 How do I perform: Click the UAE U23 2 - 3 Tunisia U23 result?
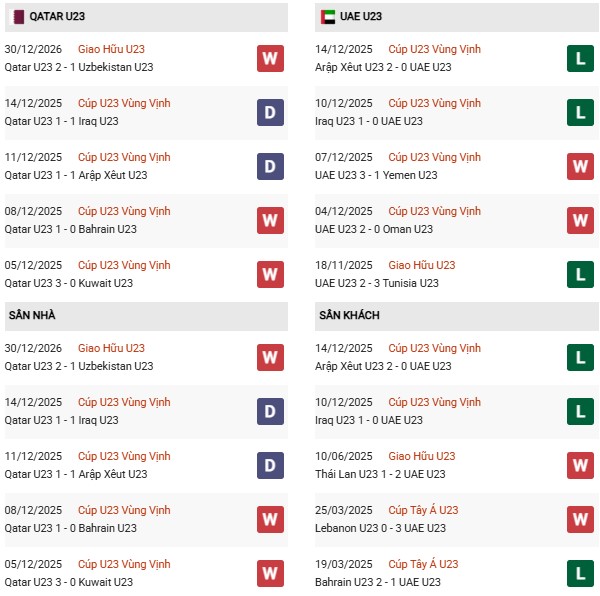tap(376, 283)
